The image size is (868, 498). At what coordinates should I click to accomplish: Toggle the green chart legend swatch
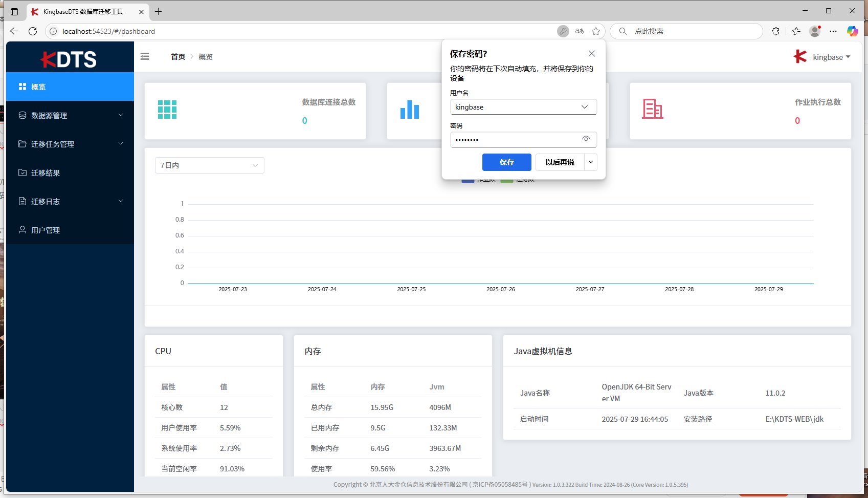(507, 180)
